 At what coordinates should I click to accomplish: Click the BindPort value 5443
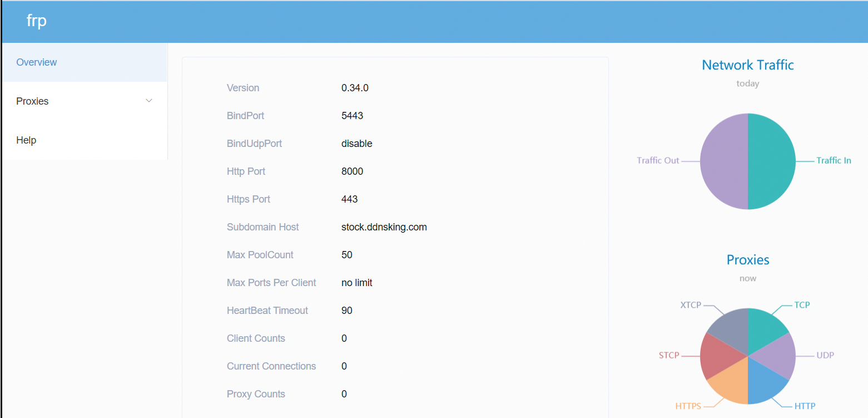pyautogui.click(x=352, y=116)
